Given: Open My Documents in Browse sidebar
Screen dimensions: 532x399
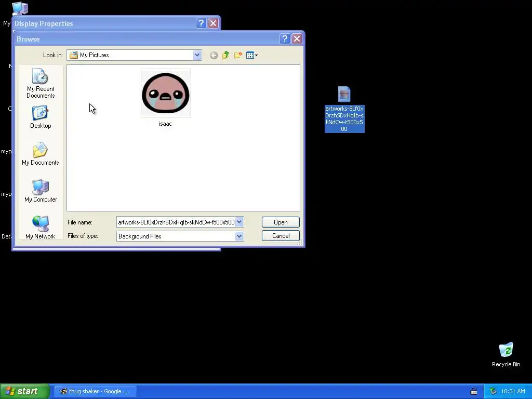Looking at the screenshot, I should click(x=41, y=154).
